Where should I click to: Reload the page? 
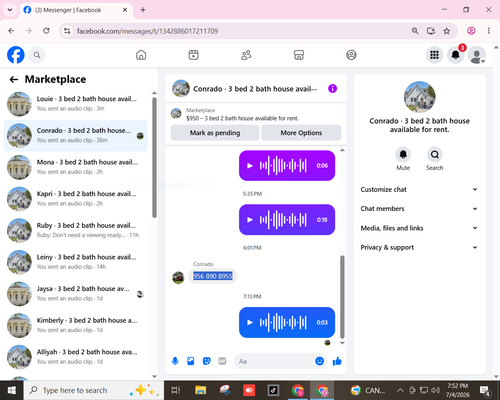click(x=46, y=31)
